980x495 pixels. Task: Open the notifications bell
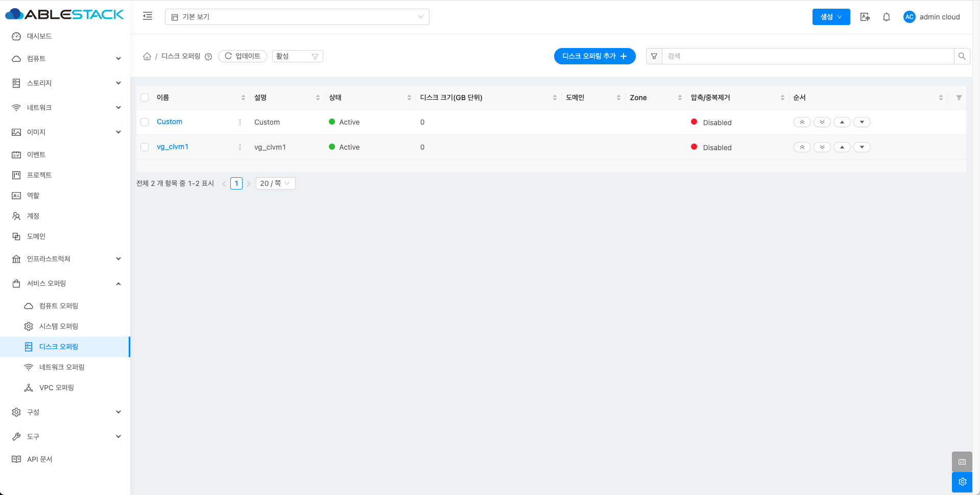(x=887, y=17)
